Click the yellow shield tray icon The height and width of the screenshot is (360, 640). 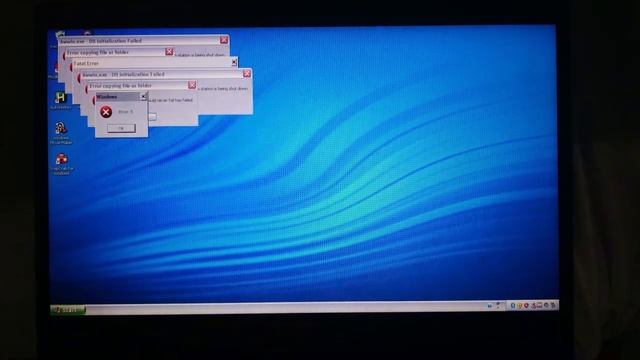(x=520, y=306)
